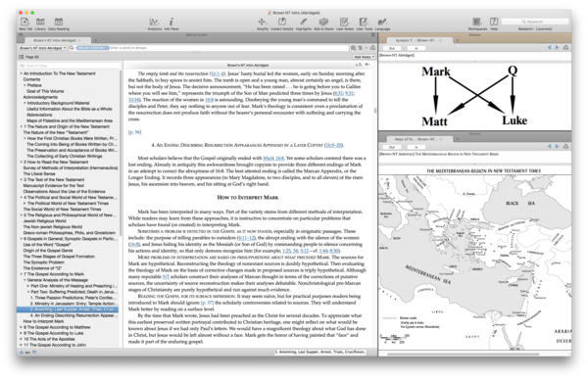Go back in Synoptic picture pane
The image size is (588, 380).
point(550,48)
